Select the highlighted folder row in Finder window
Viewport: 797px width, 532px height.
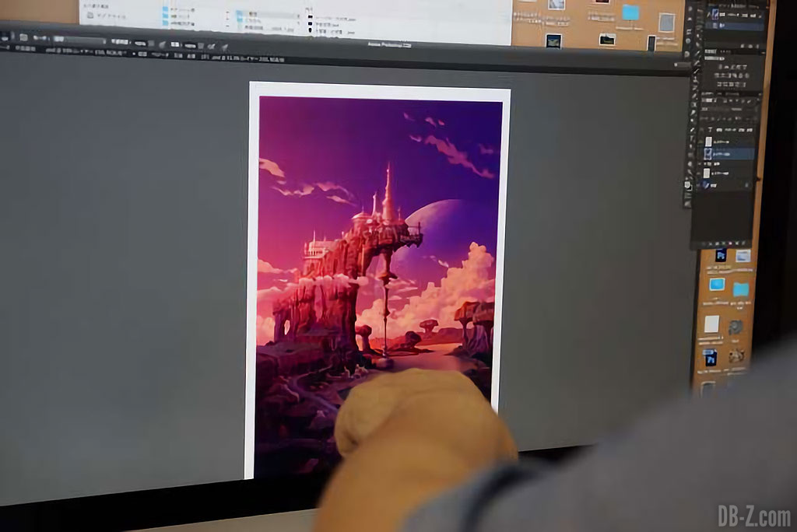268,15
